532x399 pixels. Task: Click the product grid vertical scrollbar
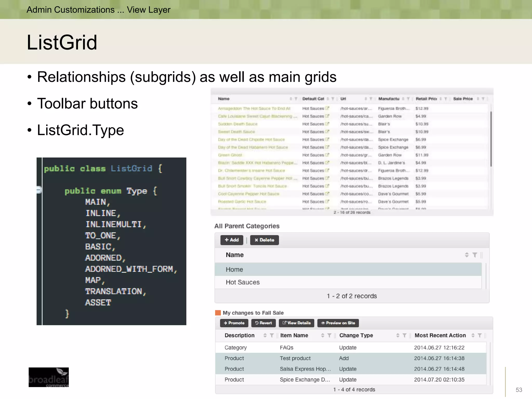click(x=491, y=139)
